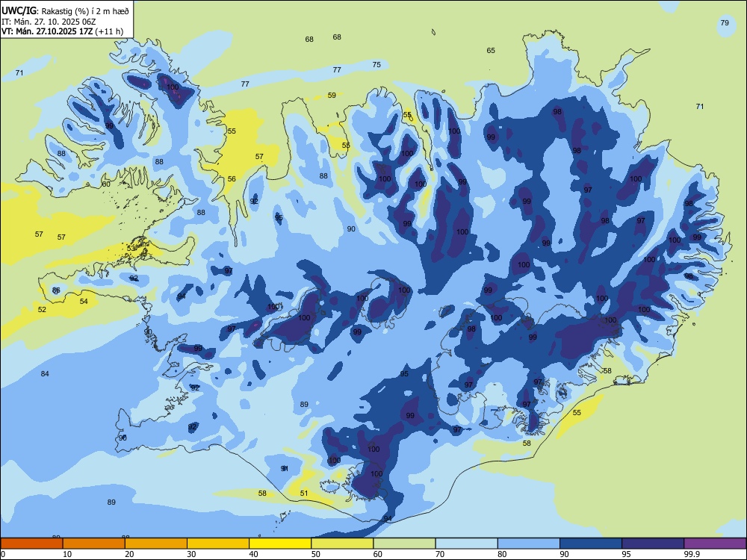Click the 'IT: Mán. 27. 10. 2025 06Z' line

[x=49, y=22]
